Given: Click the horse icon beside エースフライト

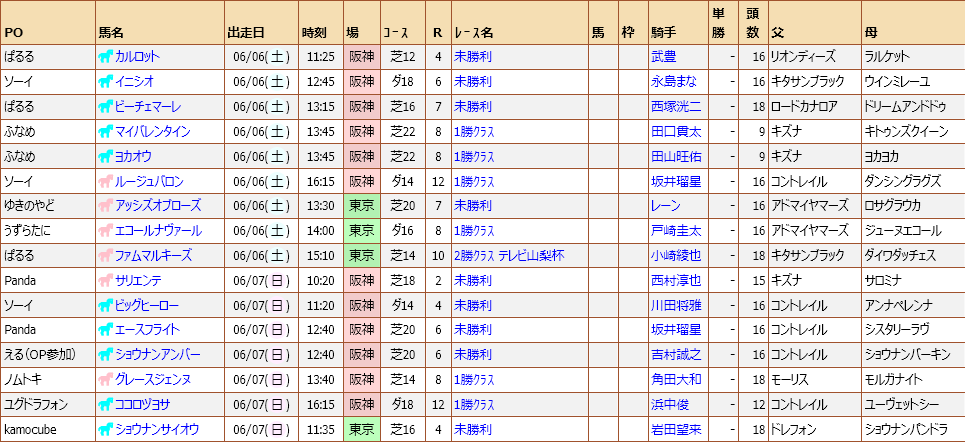Looking at the screenshot, I should 105,330.
